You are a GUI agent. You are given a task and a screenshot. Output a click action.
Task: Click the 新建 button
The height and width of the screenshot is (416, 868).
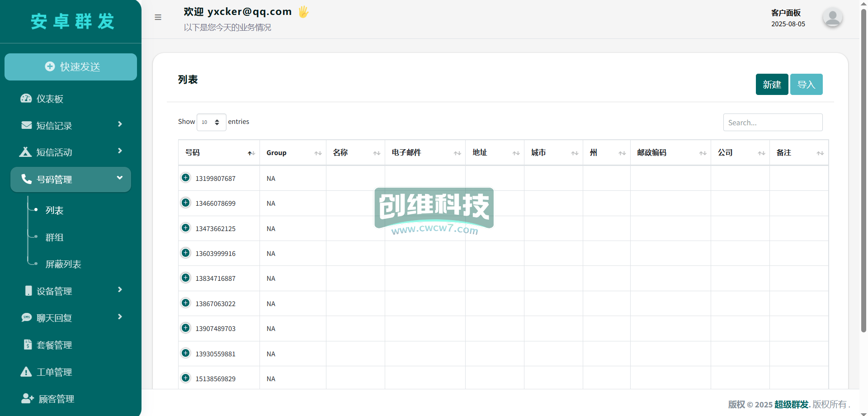[x=772, y=85]
